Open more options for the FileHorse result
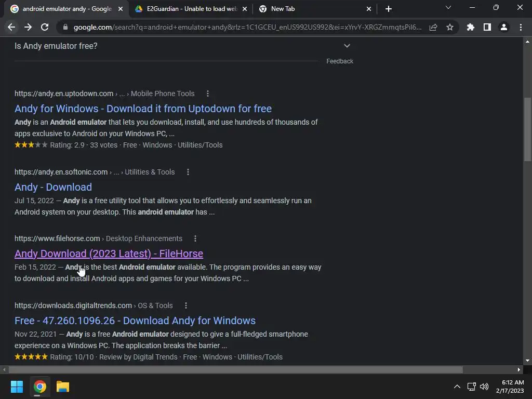The image size is (532, 399). pos(195,238)
